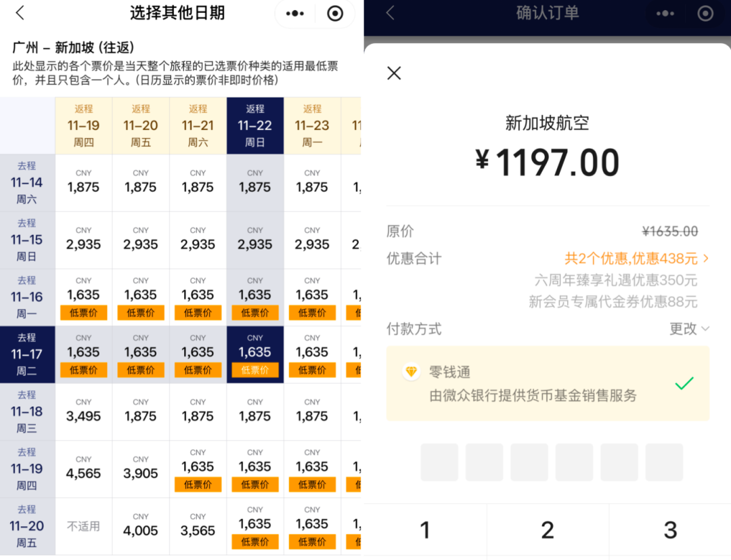Go back from the date selection page
Viewport: 731px width, 560px height.
[20, 13]
